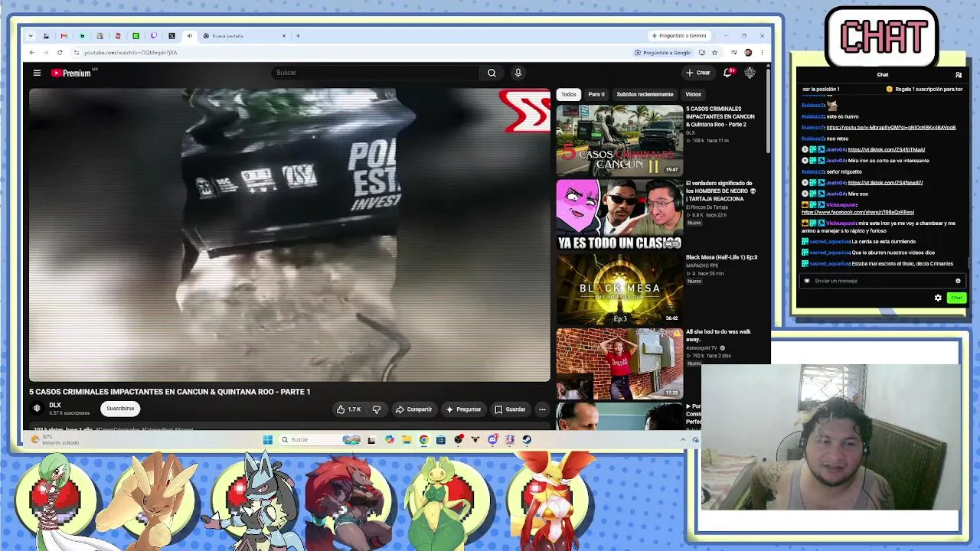
Task: Open Joelv04's first TikTok link
Action: (x=887, y=150)
